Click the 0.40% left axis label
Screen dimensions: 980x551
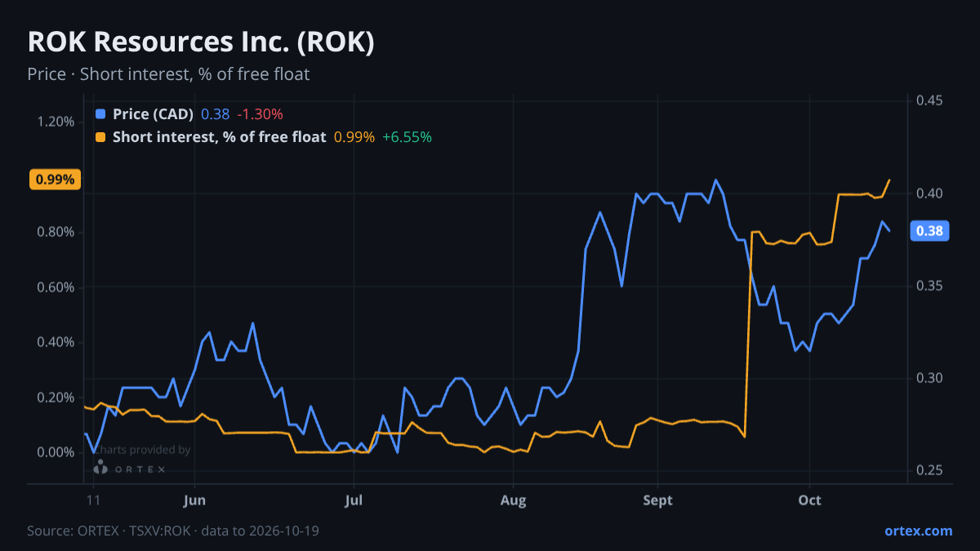pyautogui.click(x=56, y=342)
